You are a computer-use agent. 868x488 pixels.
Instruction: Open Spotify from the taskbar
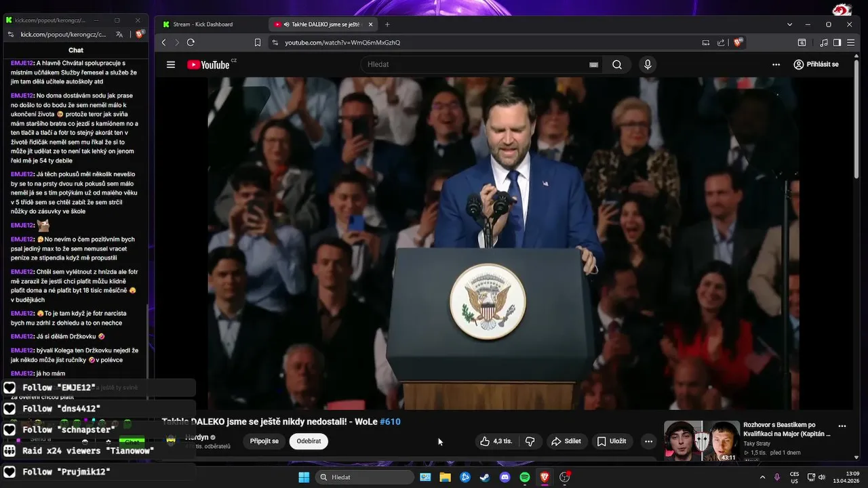(525, 477)
